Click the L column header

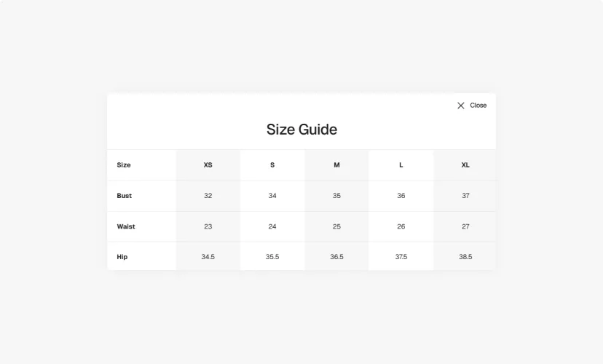point(401,165)
